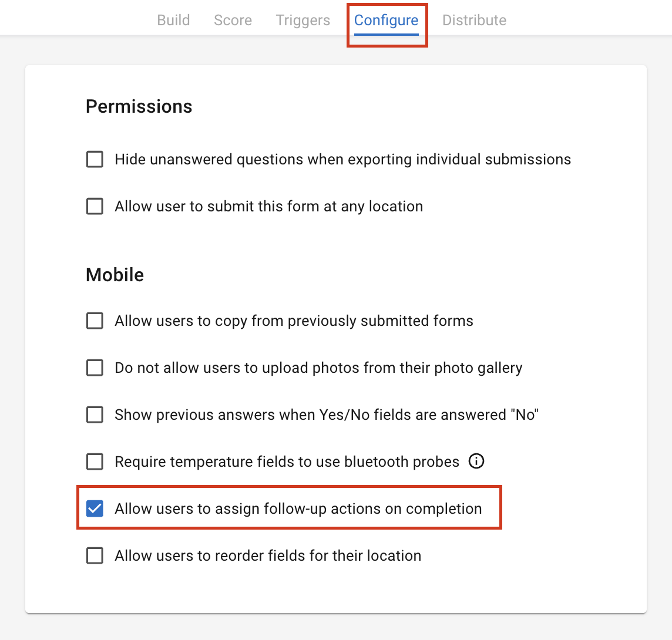Viewport: 672px width, 640px height.
Task: Go to the Triggers tab
Action: click(x=303, y=20)
